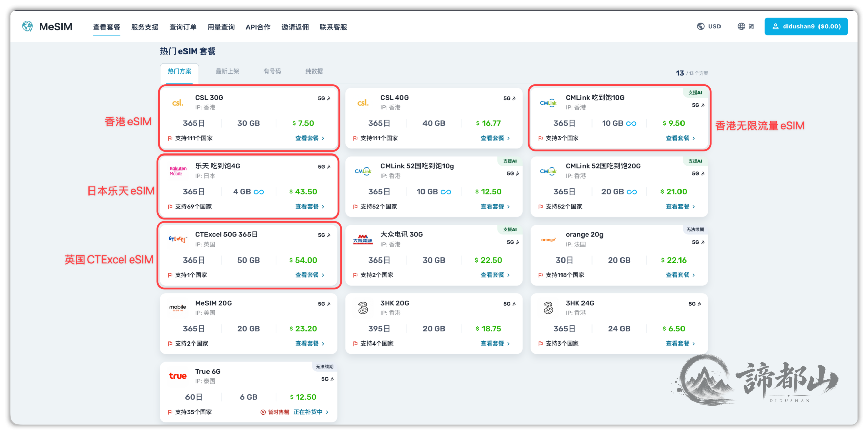Click 正在补货中 on True 6G card

click(311, 412)
